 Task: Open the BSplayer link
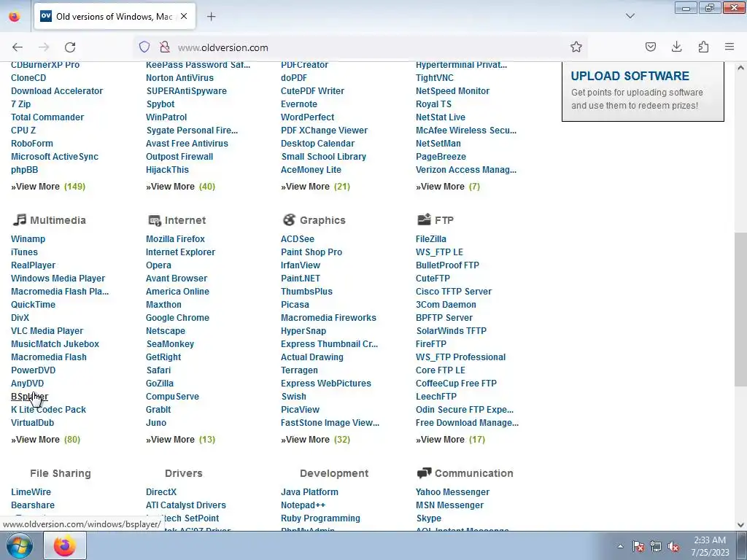point(29,396)
